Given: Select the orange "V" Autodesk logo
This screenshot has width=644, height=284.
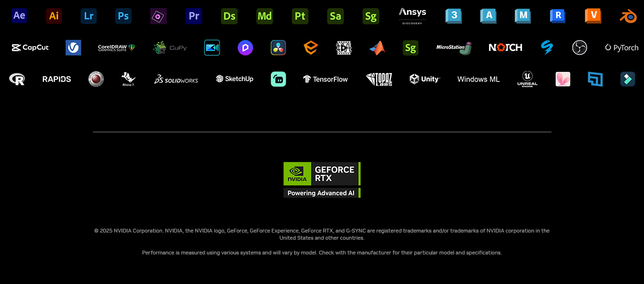Looking at the screenshot, I should tap(593, 16).
